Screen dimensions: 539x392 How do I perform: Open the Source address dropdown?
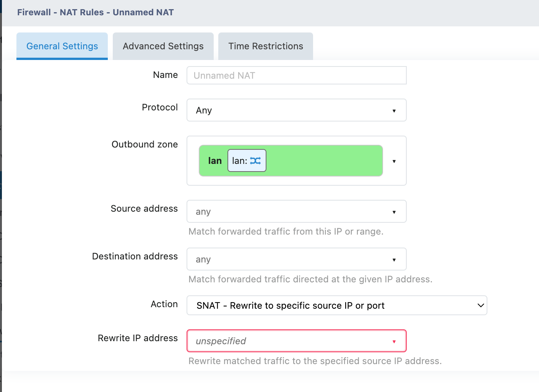click(291, 212)
